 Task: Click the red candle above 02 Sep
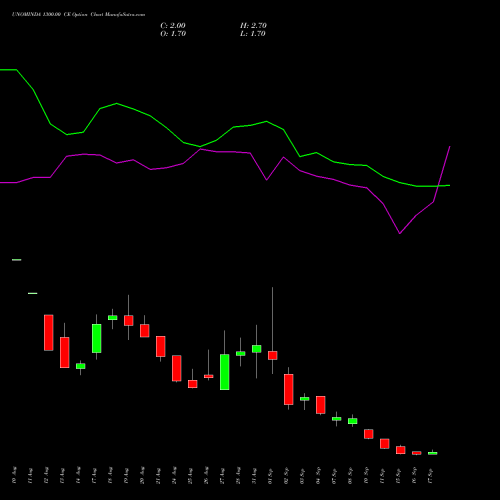(289, 389)
